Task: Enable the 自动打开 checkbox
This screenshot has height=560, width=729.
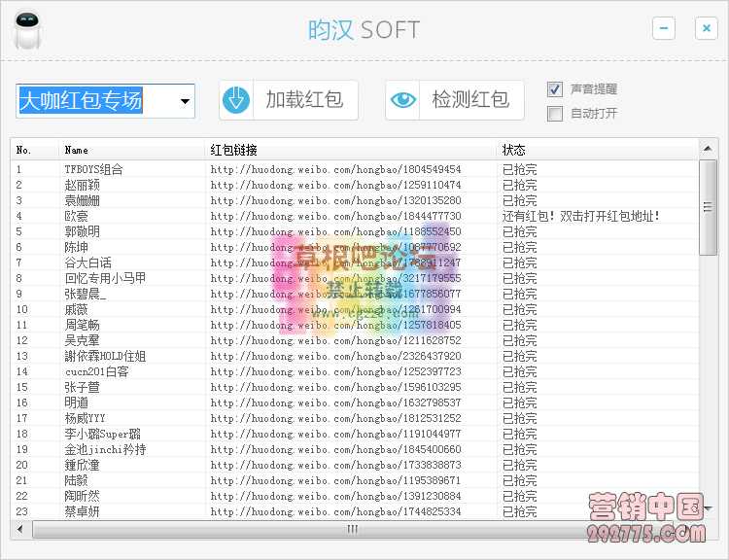Action: [555, 114]
